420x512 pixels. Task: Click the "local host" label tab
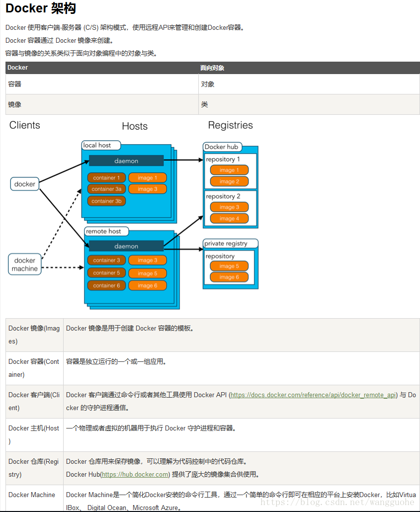tap(100, 145)
